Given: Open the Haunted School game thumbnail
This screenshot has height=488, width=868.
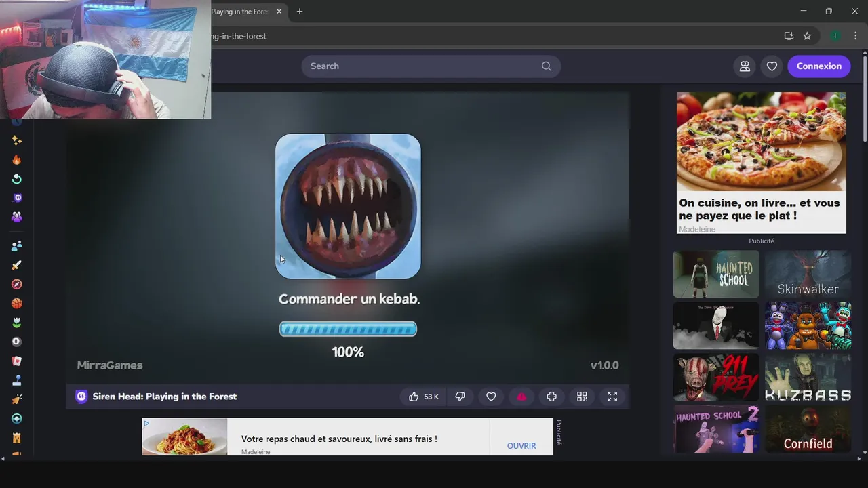Looking at the screenshot, I should (x=716, y=274).
